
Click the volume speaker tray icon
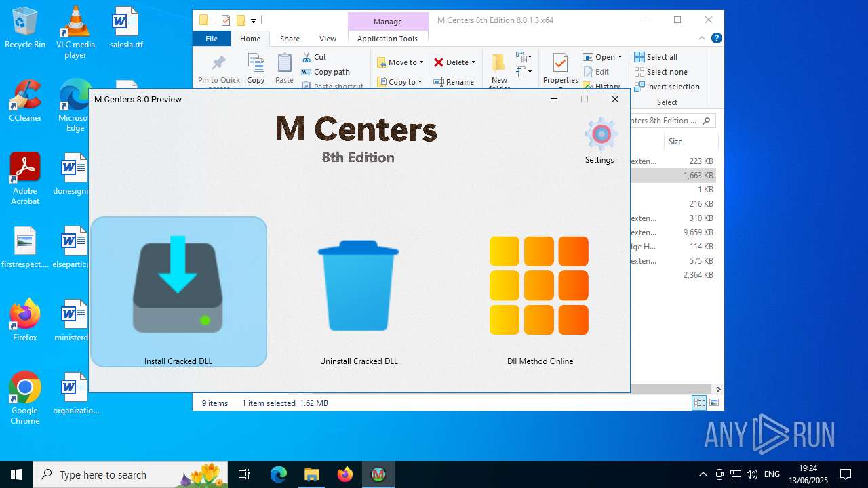point(751,474)
